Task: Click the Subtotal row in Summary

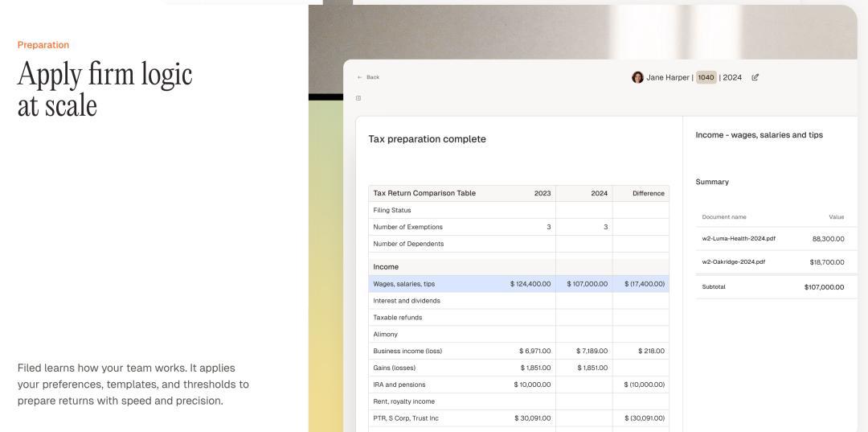Action: (714, 287)
